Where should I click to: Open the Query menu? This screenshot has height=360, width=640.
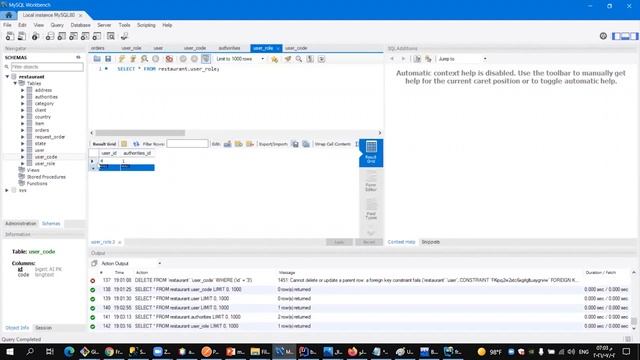tap(57, 25)
